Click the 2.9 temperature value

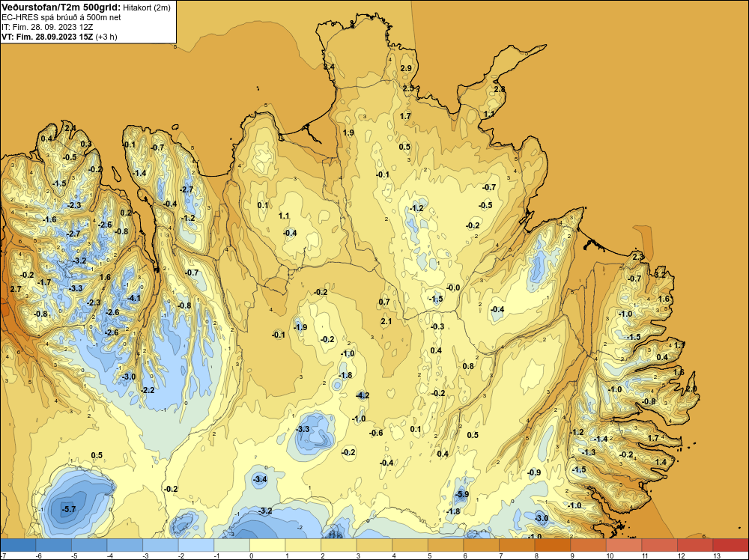[406, 68]
